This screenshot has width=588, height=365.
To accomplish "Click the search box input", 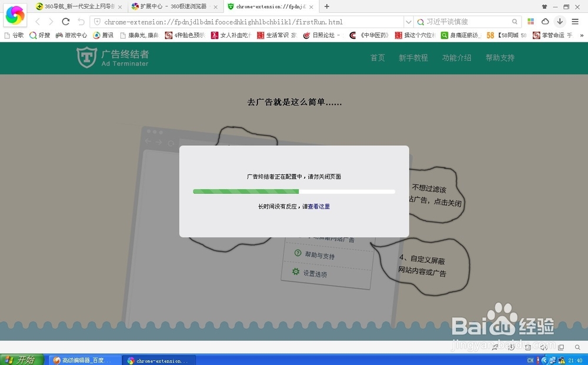I will (468, 22).
